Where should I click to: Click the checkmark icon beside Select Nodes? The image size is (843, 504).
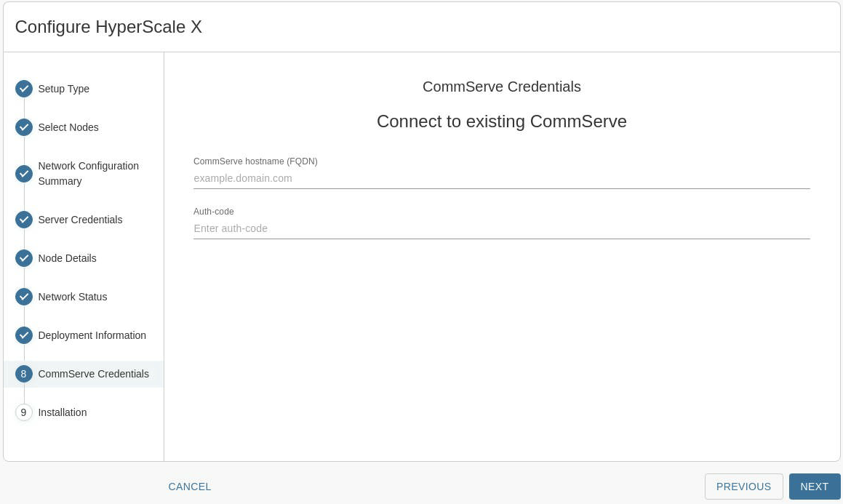point(23,127)
